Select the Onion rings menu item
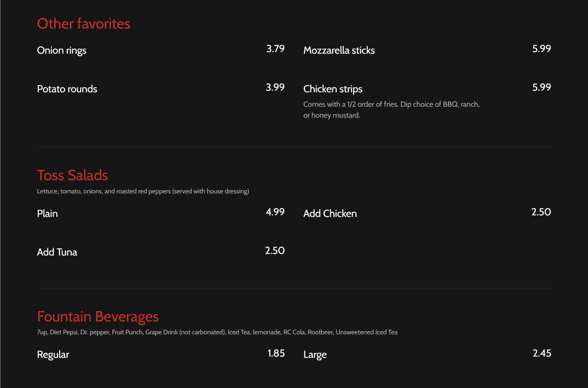The image size is (588, 388). [x=62, y=51]
